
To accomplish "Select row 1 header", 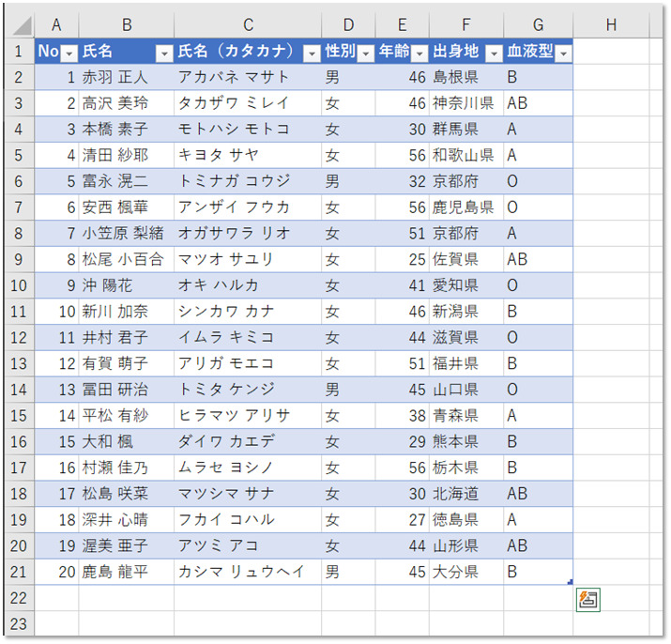I will 19,52.
